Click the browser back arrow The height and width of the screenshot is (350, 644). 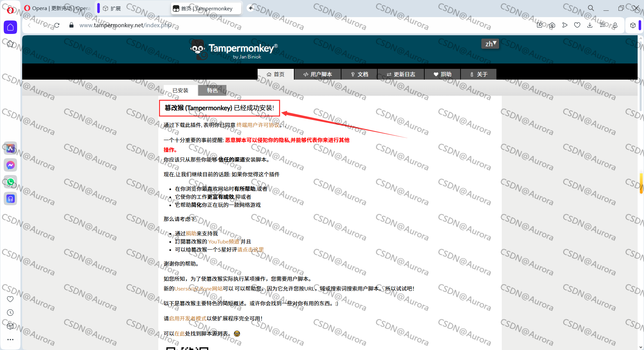[x=29, y=25]
